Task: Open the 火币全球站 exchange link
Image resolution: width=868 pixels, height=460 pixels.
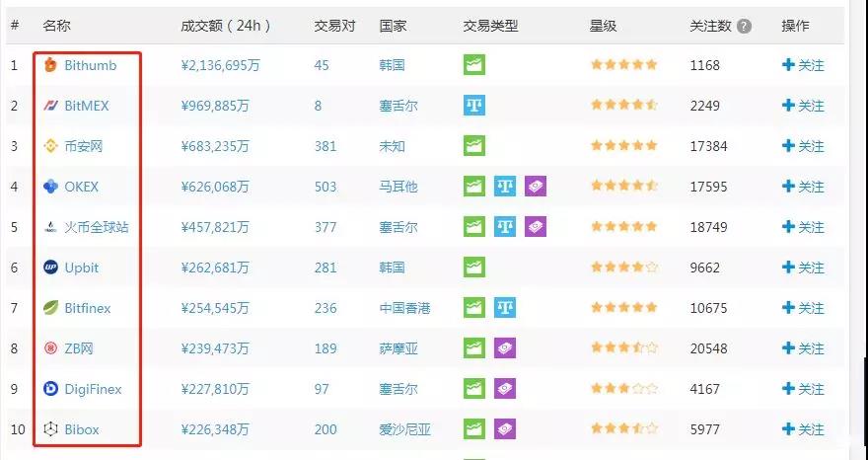Action: [x=97, y=227]
